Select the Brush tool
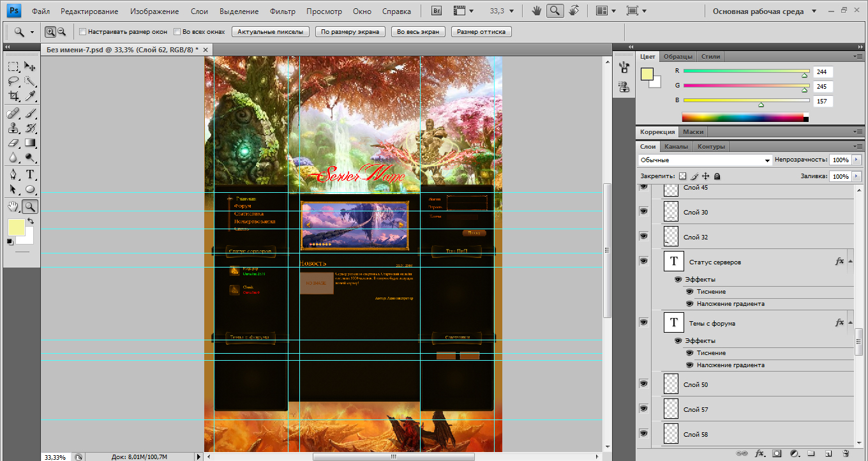 click(x=30, y=113)
